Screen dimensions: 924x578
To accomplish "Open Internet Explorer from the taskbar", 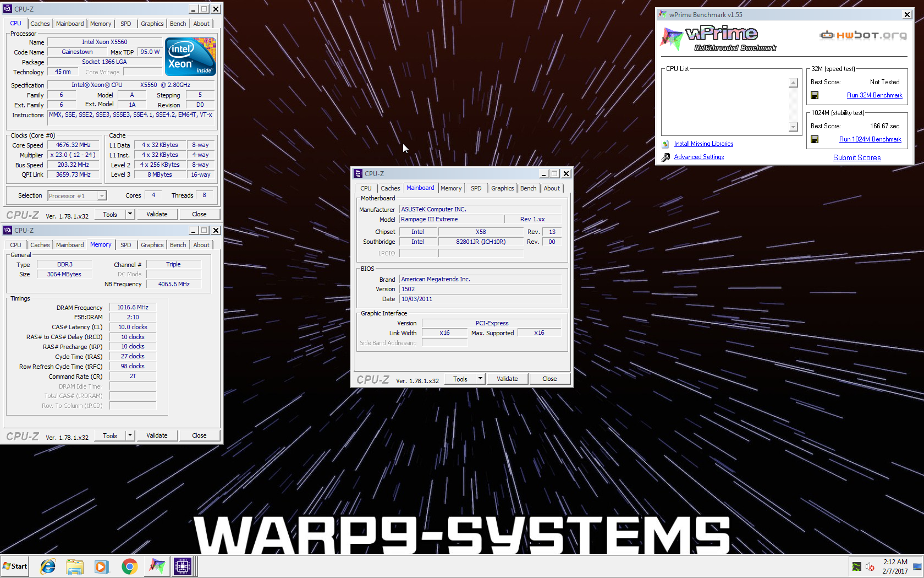I will pos(48,566).
